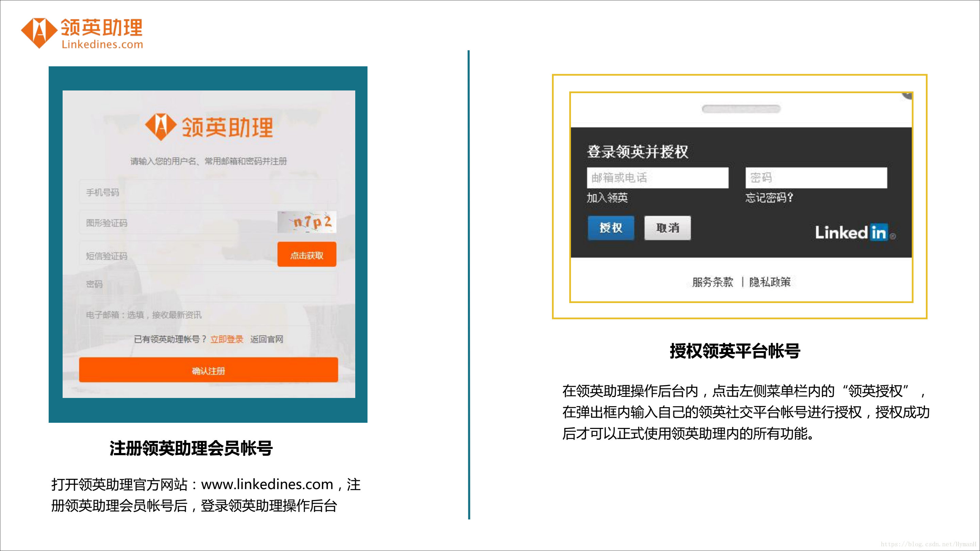Click the 加入领英 join link
Viewport: 980px width, 551px height.
point(607,198)
